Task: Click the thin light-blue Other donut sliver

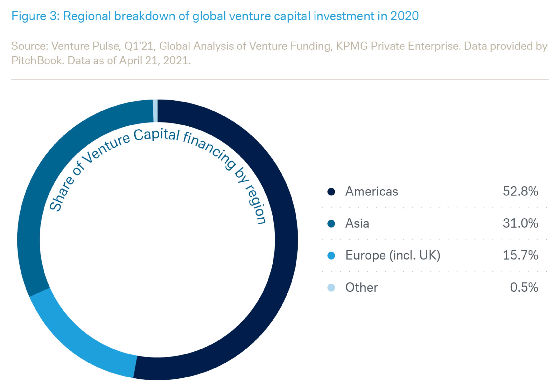Action: click(155, 111)
